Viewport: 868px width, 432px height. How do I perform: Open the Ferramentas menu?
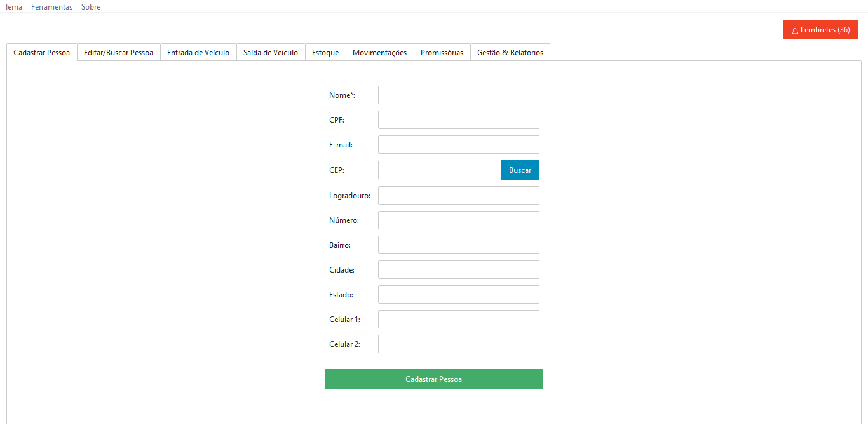[x=51, y=7]
